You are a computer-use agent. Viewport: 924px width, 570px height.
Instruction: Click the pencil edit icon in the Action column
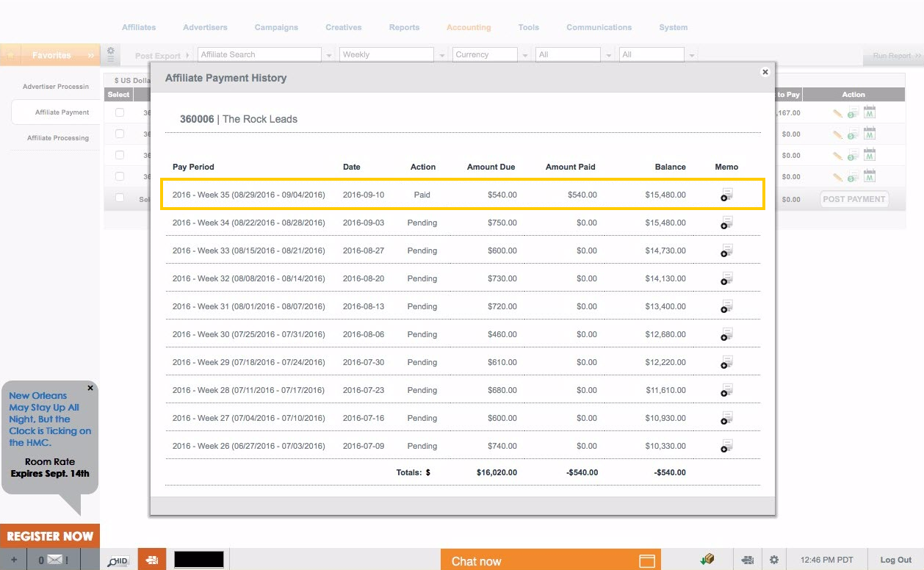(x=837, y=112)
